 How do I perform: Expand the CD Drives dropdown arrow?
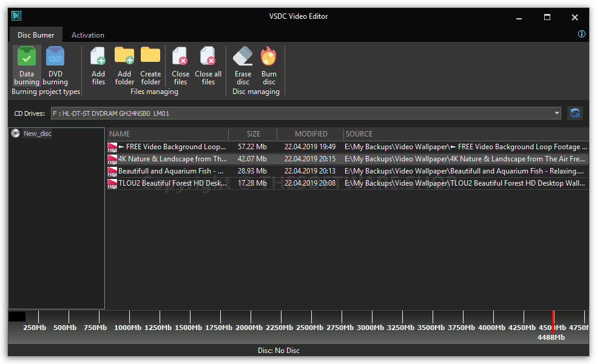pyautogui.click(x=556, y=113)
